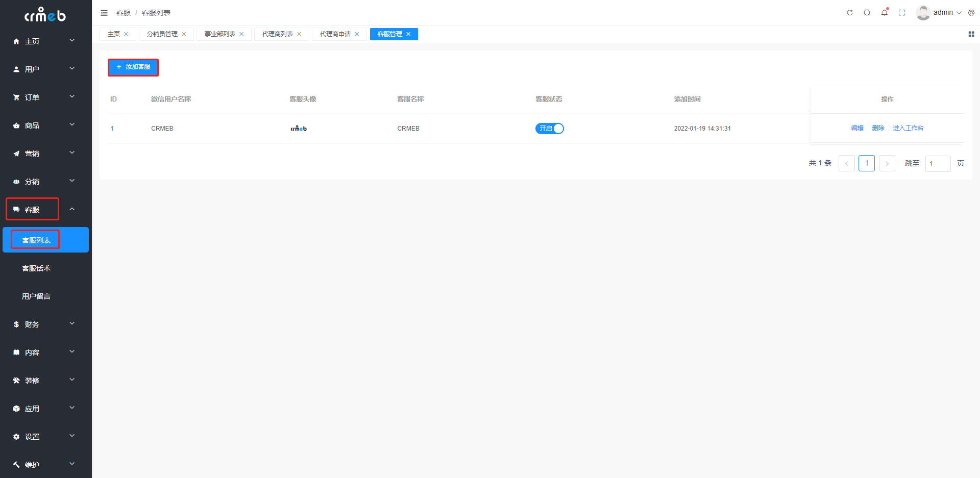
Task: Collapse sidebar with hamburger menu icon
Action: (104, 13)
